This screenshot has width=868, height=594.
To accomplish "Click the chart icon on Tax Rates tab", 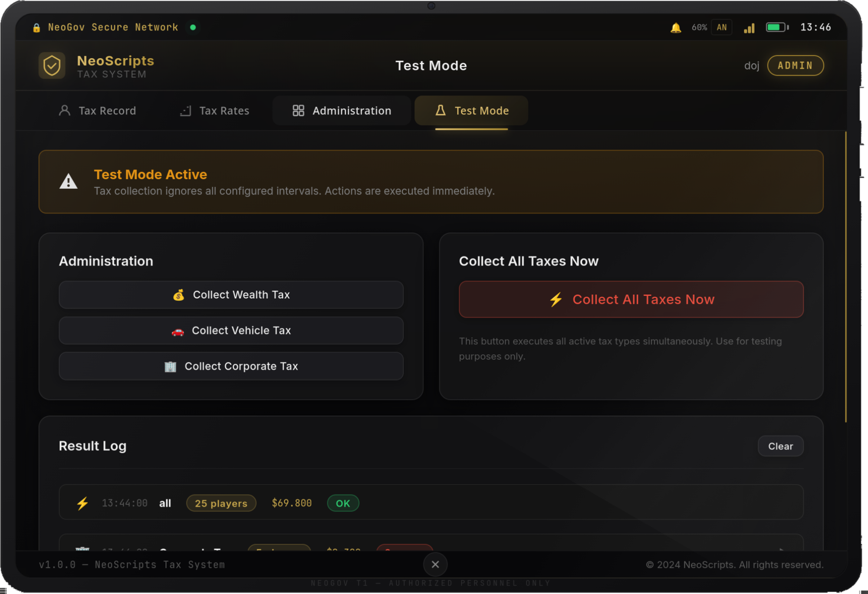I will [x=185, y=111].
